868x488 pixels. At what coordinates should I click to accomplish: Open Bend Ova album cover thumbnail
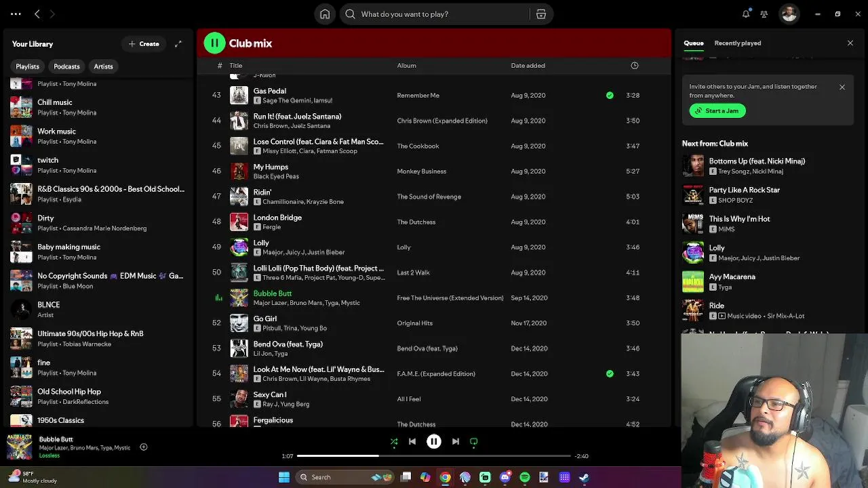[x=239, y=348]
